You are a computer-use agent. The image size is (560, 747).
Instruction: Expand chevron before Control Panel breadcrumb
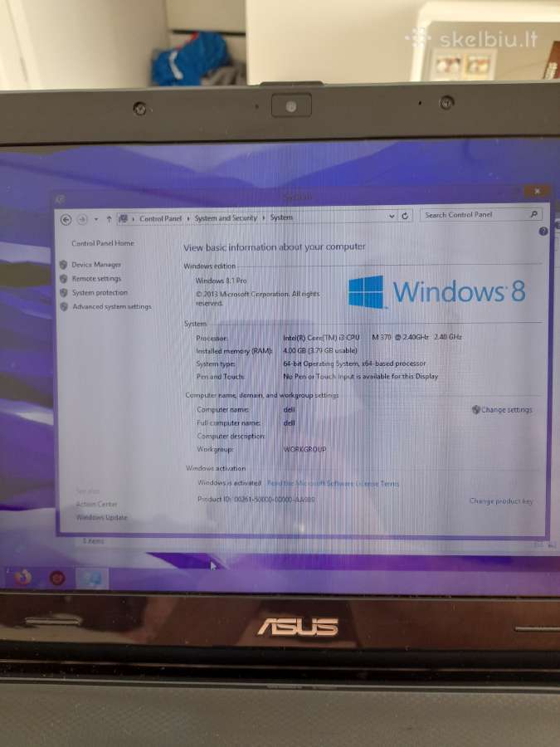click(x=133, y=219)
